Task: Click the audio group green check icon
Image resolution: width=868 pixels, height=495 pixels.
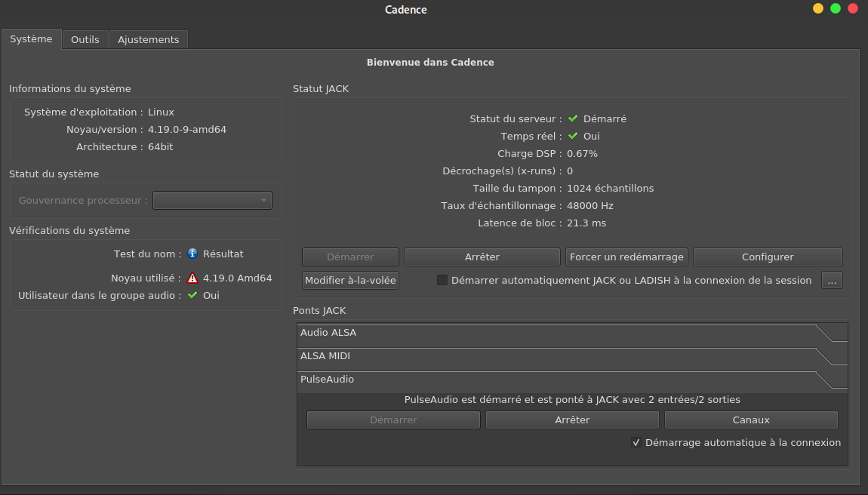Action: [192, 295]
